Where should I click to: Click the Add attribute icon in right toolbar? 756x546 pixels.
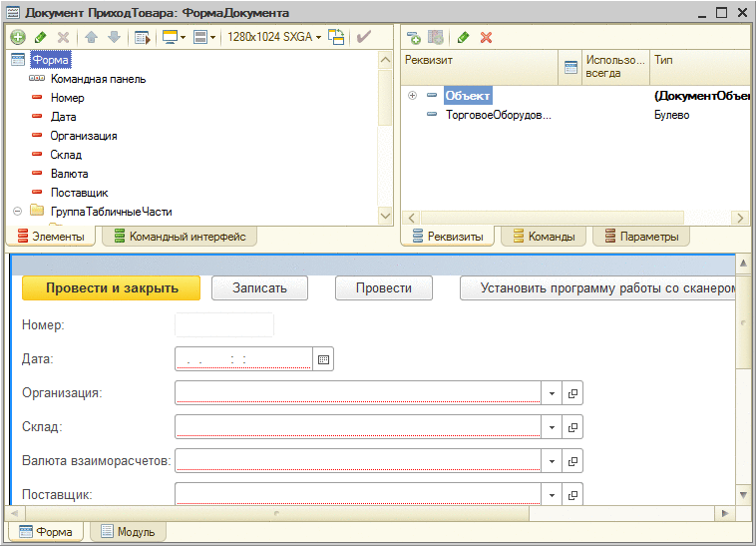[414, 37]
